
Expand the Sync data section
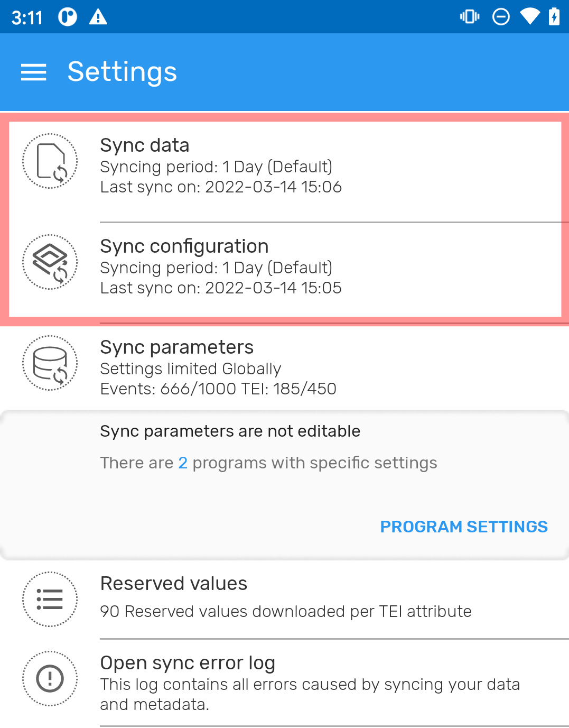[x=284, y=167]
